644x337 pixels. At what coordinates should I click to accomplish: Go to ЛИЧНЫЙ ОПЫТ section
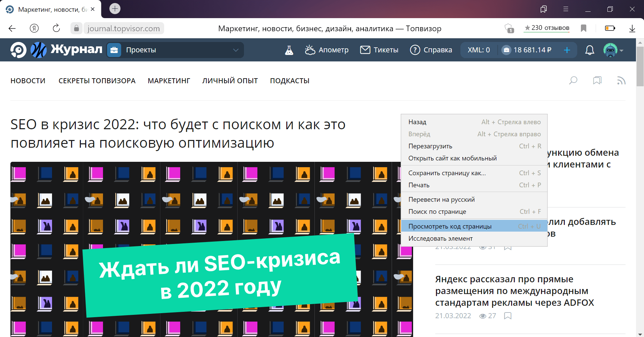click(230, 81)
